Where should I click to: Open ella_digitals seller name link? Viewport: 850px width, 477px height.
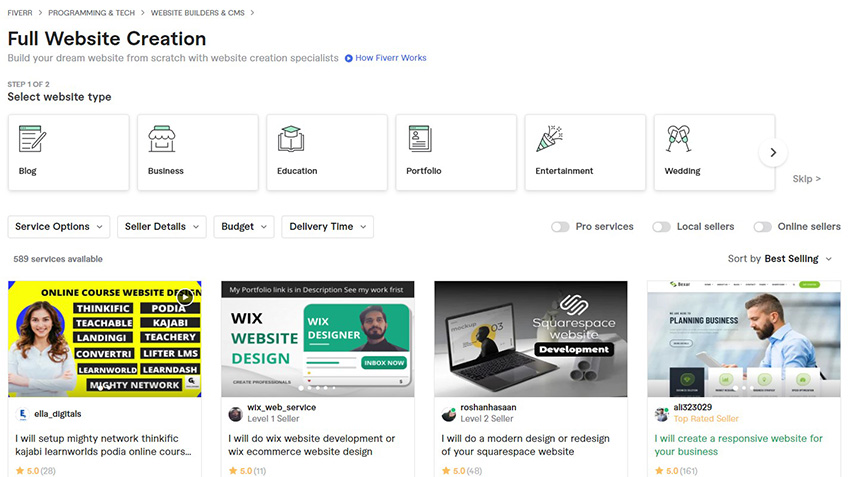click(57, 414)
